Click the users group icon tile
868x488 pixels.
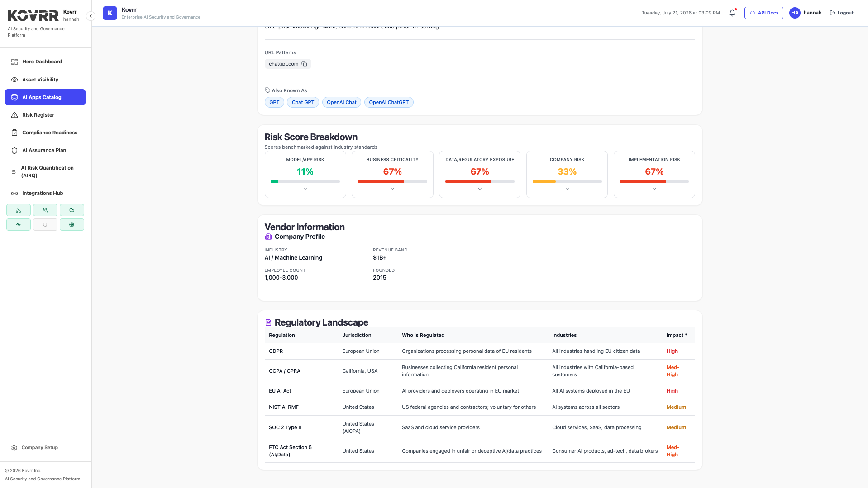(45, 210)
